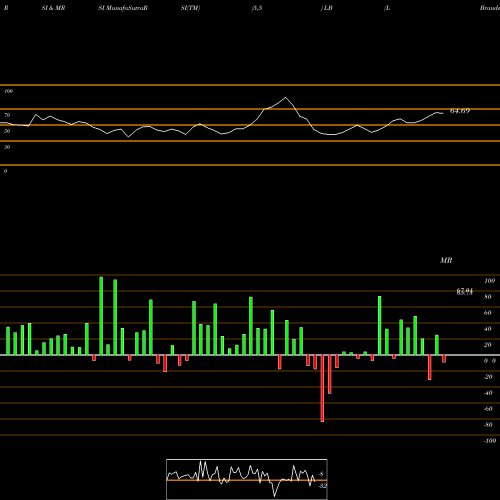Click the RSI axis label 70
Viewport: 500px width, 500px height.
(7, 115)
